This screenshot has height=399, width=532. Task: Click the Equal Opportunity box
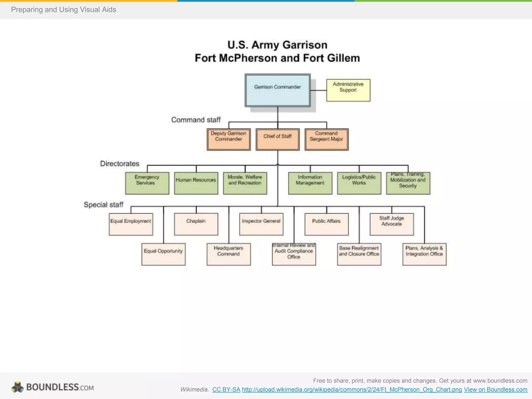click(163, 254)
